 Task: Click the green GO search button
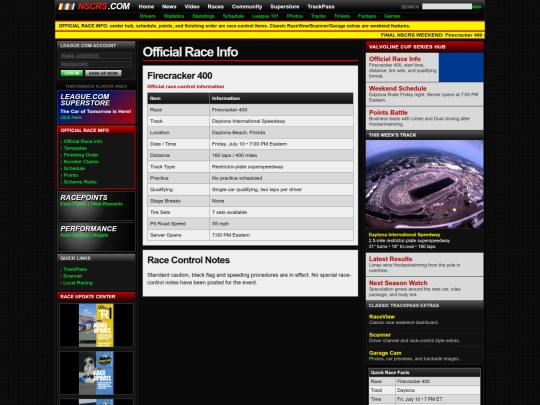[x=477, y=7]
